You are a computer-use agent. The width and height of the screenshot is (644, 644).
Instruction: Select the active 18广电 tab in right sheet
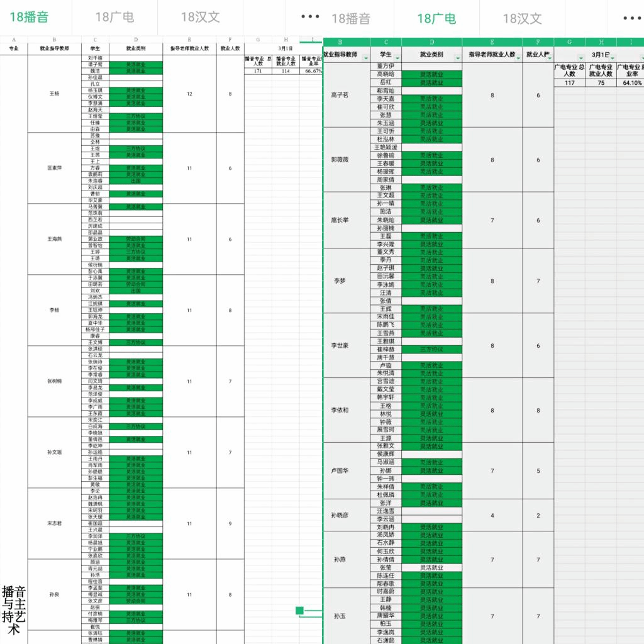coord(436,18)
